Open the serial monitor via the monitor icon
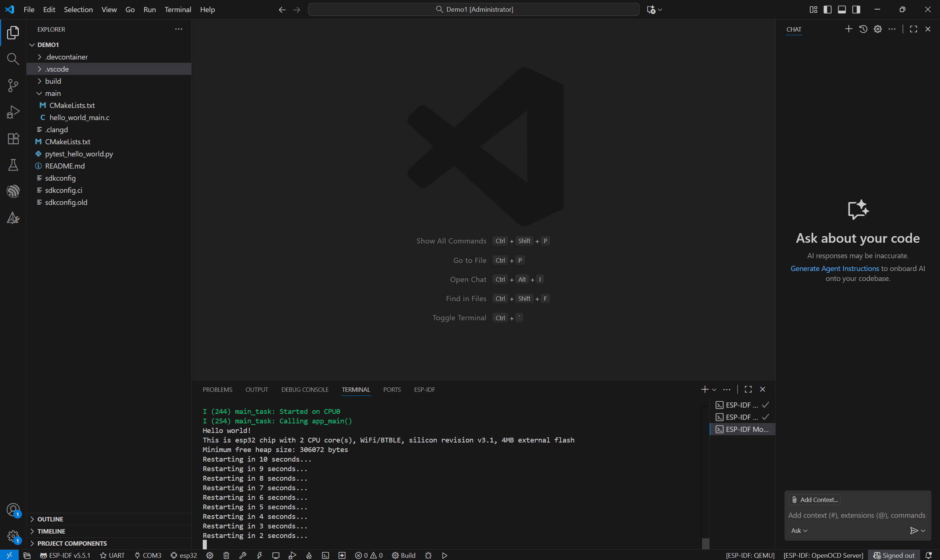Viewport: 940px width, 560px height. point(276,555)
